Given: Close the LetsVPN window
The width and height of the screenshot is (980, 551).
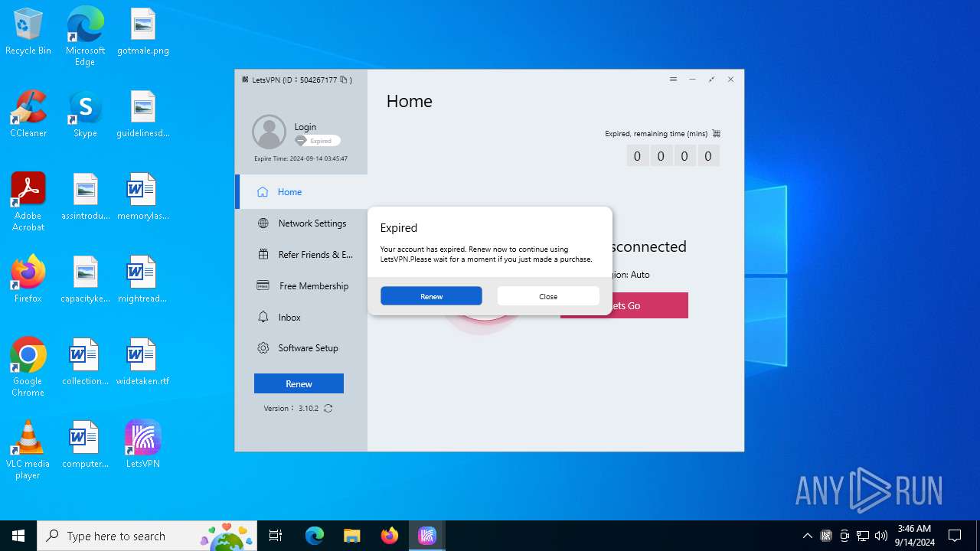Looking at the screenshot, I should 730,80.
